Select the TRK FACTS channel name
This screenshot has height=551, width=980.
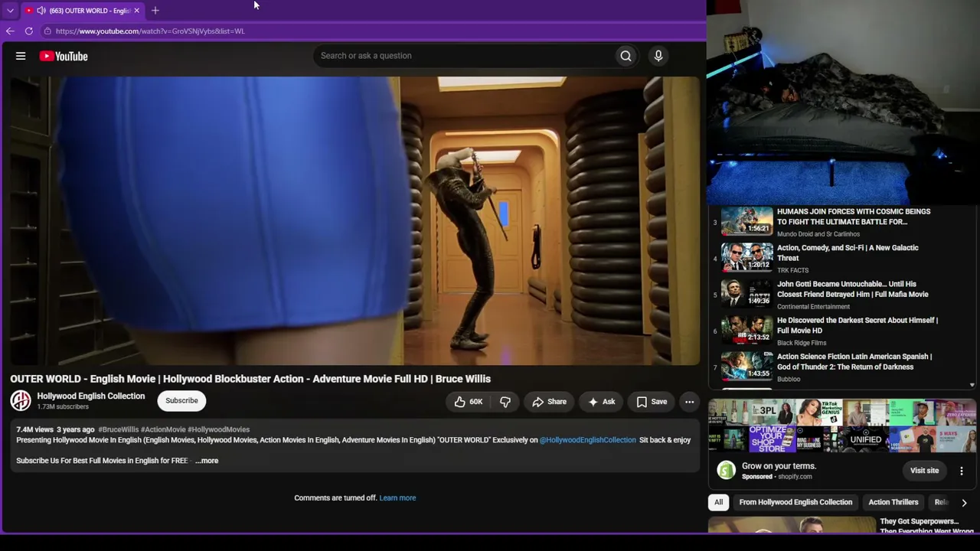pyautogui.click(x=792, y=270)
